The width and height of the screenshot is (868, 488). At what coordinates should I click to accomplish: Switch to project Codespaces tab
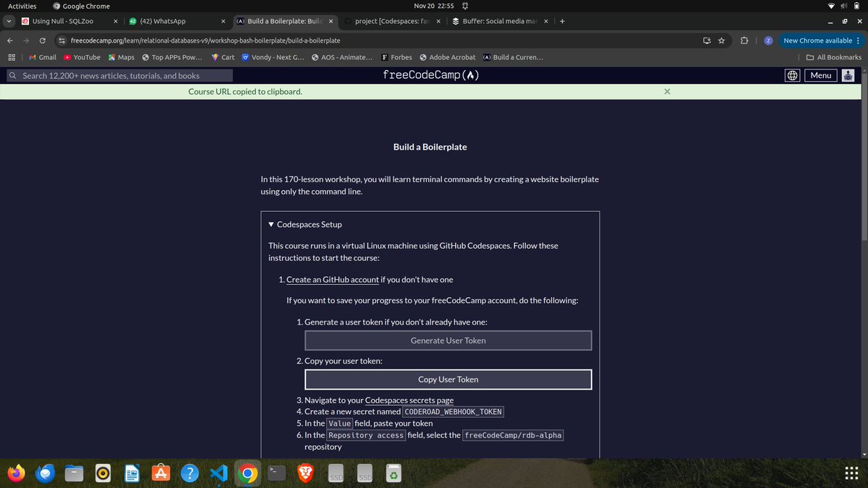pyautogui.click(x=391, y=21)
